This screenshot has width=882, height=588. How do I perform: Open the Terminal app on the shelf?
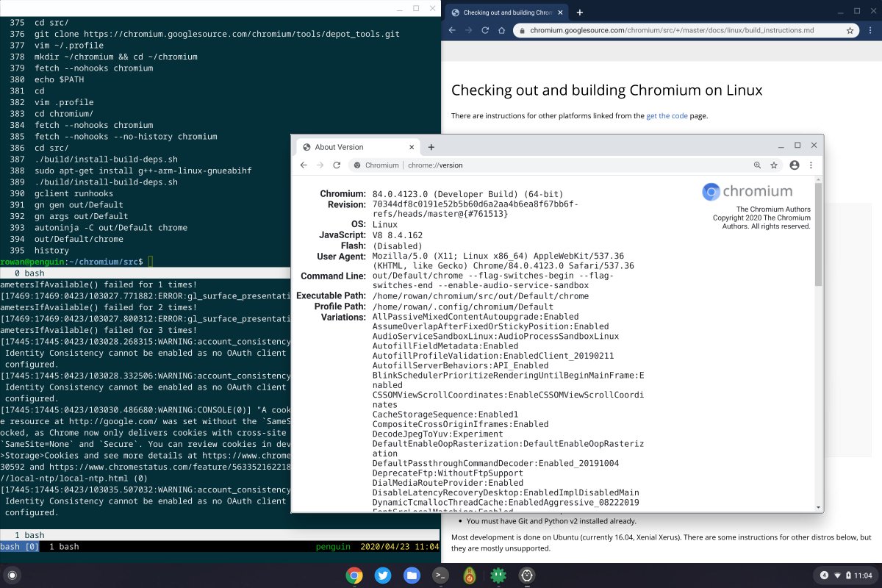point(440,576)
